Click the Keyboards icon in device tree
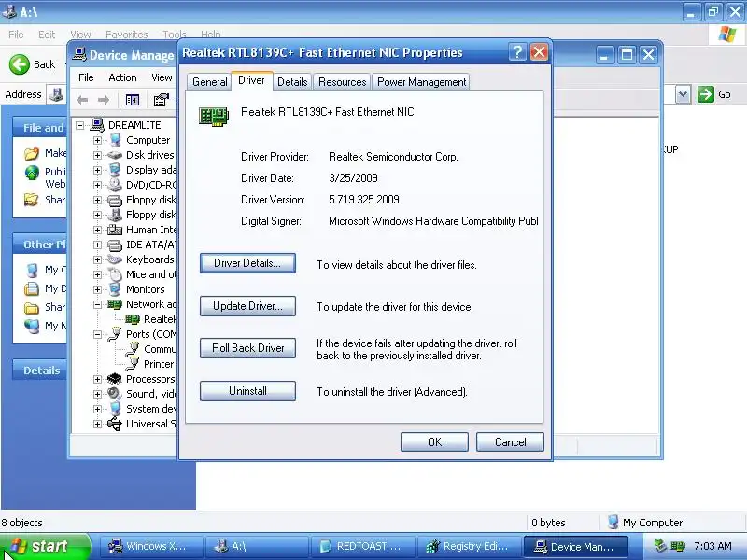This screenshot has width=747, height=560. (x=115, y=259)
